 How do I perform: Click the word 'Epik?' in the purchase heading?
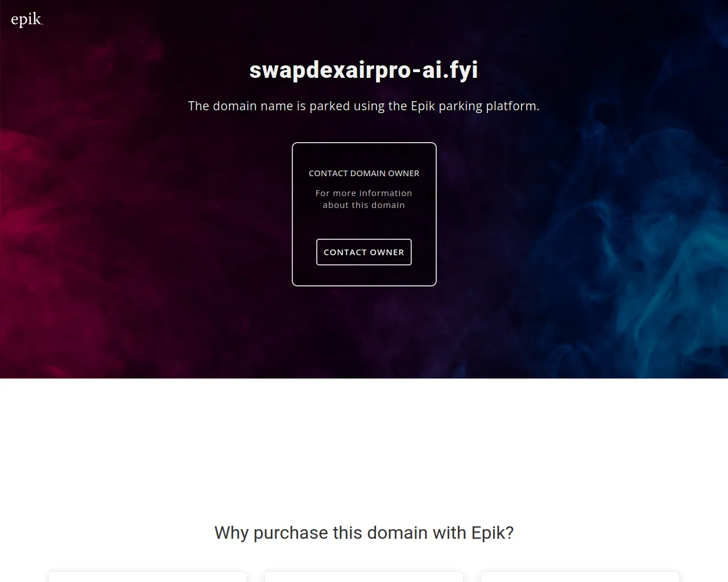[493, 533]
